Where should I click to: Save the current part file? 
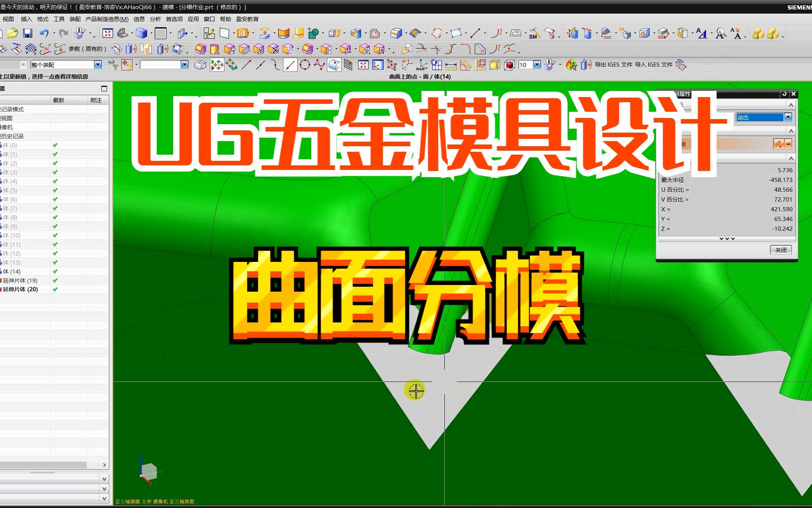point(27,33)
